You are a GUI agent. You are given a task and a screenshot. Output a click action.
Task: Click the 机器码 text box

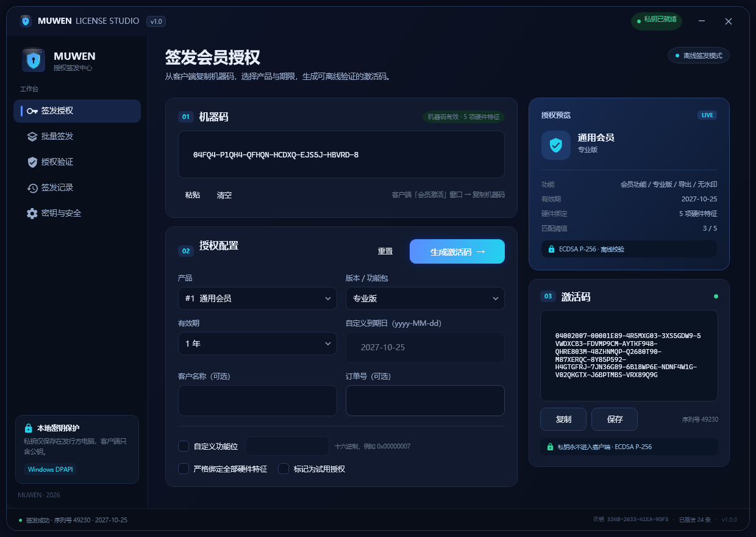pyautogui.click(x=341, y=154)
